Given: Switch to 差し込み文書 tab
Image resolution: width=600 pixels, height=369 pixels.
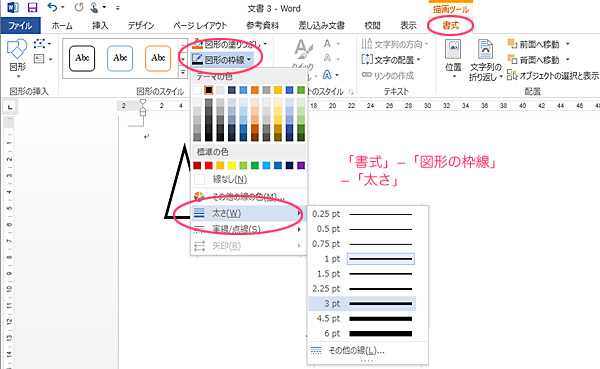Looking at the screenshot, I should 321,26.
